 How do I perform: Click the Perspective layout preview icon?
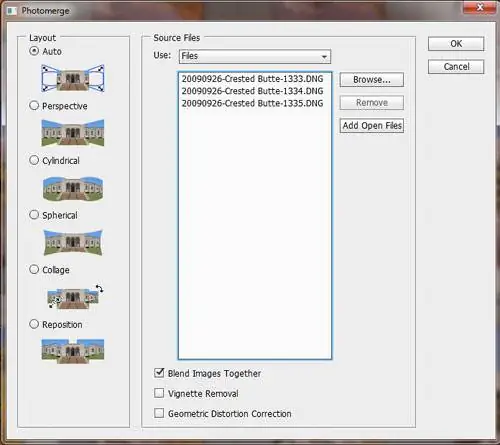73,133
